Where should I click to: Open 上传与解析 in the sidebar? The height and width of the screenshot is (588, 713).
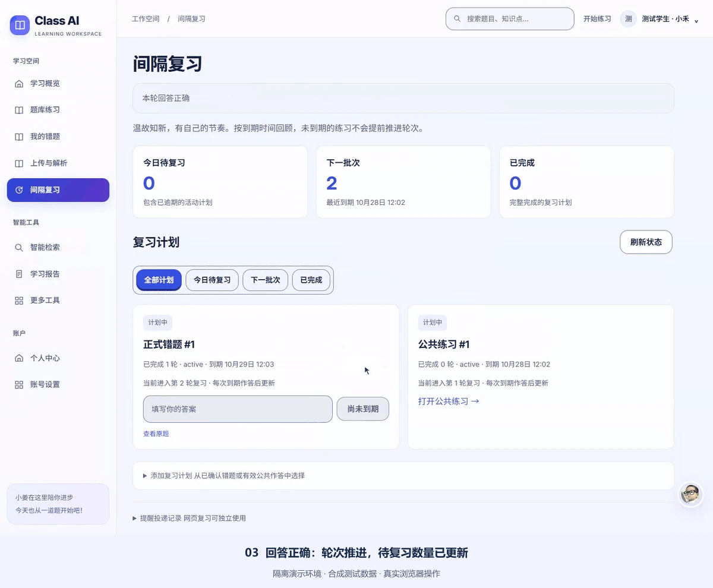(58, 163)
